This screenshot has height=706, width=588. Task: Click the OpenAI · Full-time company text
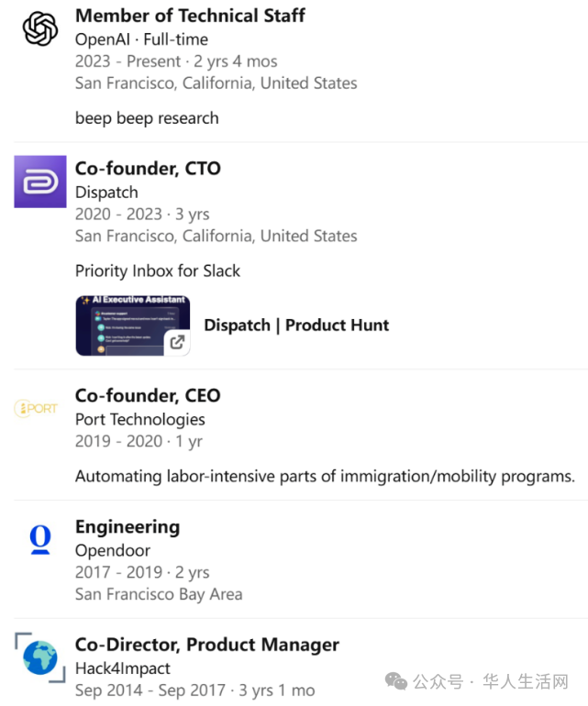(x=141, y=39)
